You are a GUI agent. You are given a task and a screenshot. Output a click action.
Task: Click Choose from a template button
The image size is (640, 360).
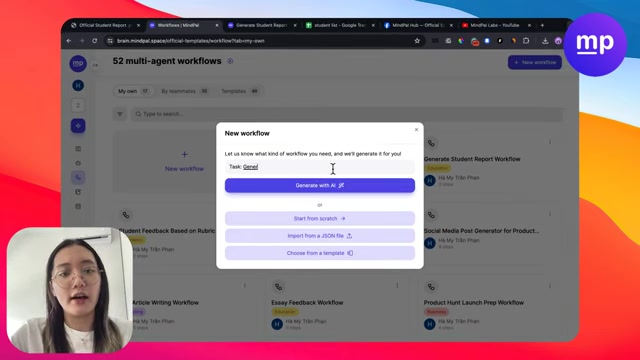pos(320,253)
